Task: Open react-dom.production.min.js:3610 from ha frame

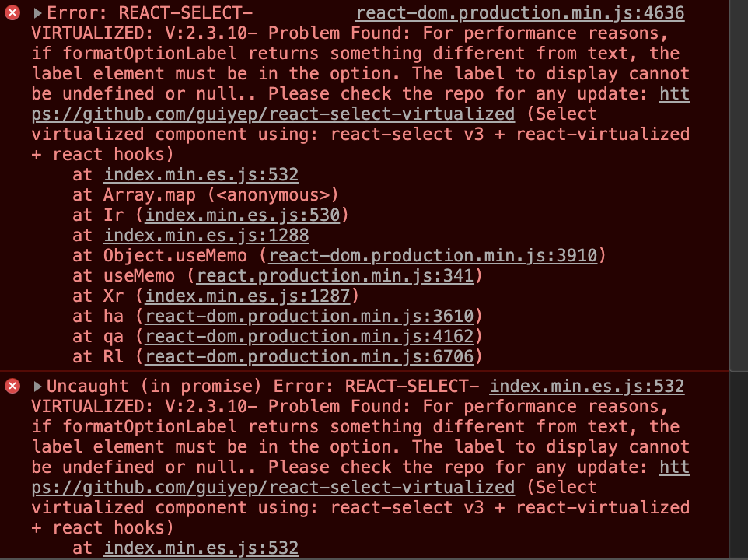Action: pos(311,316)
